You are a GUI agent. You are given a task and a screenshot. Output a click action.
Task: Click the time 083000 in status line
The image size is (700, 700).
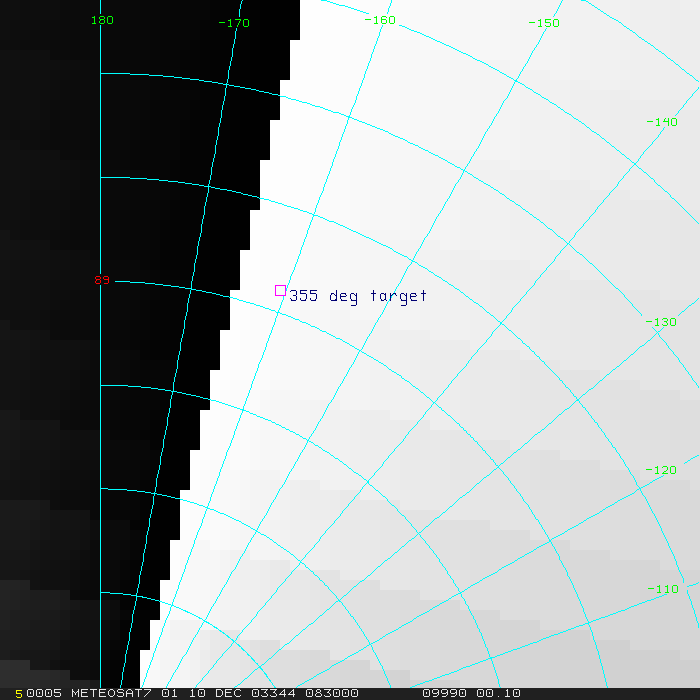[332, 693]
